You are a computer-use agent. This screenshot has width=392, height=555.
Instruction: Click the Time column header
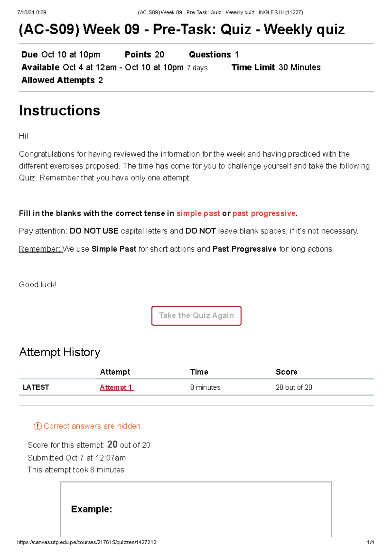(199, 372)
